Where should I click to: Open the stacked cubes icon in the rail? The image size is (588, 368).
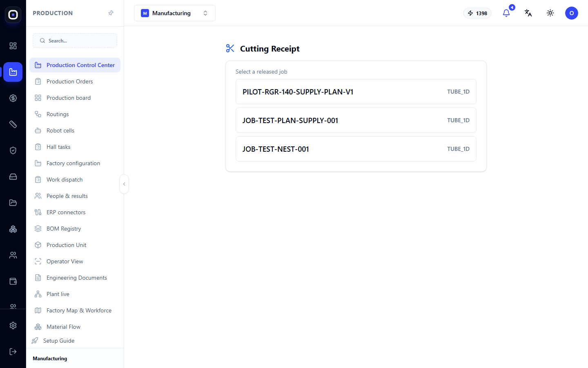click(13, 229)
